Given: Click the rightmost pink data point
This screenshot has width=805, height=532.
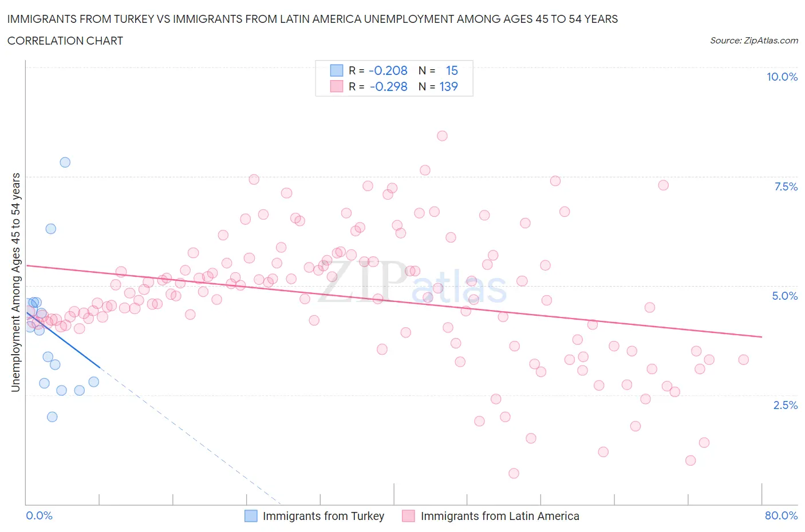Looking at the screenshot, I should [x=743, y=360].
